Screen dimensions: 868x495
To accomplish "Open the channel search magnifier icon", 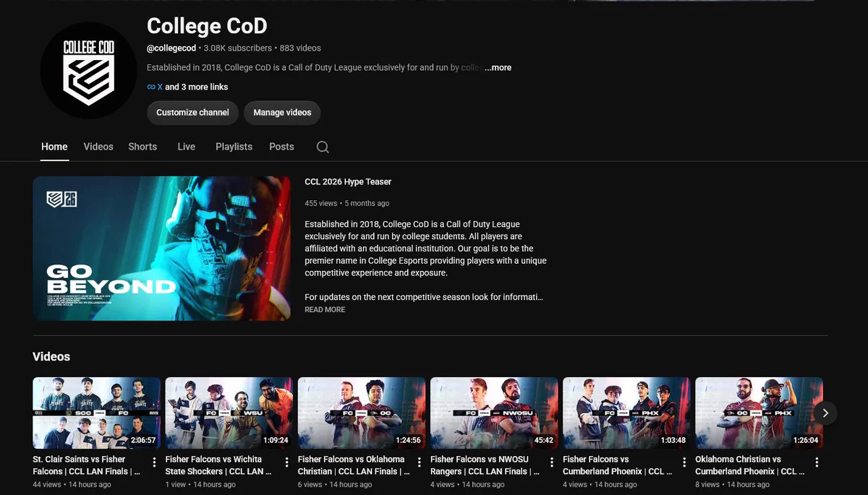I will pos(323,147).
